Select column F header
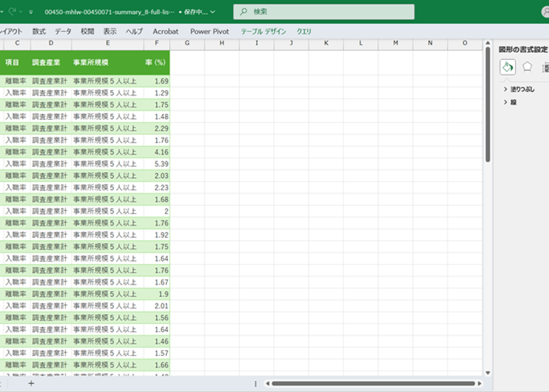The height and width of the screenshot is (392, 549). click(156, 43)
